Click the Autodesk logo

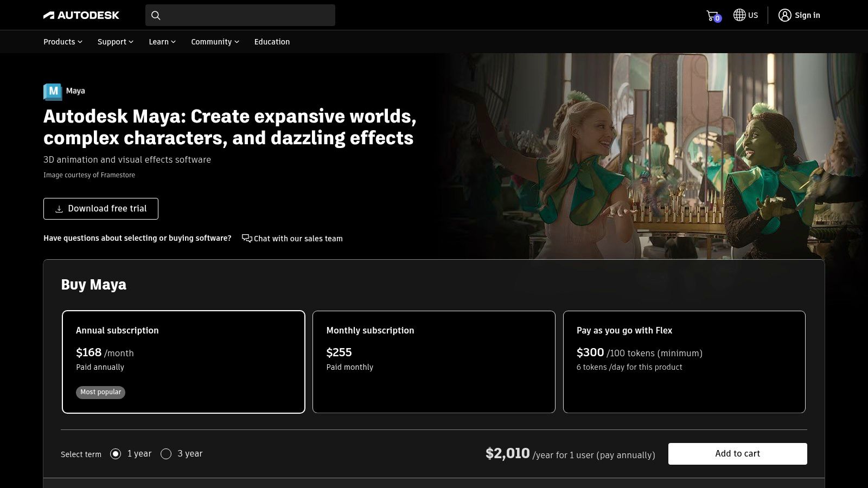81,15
